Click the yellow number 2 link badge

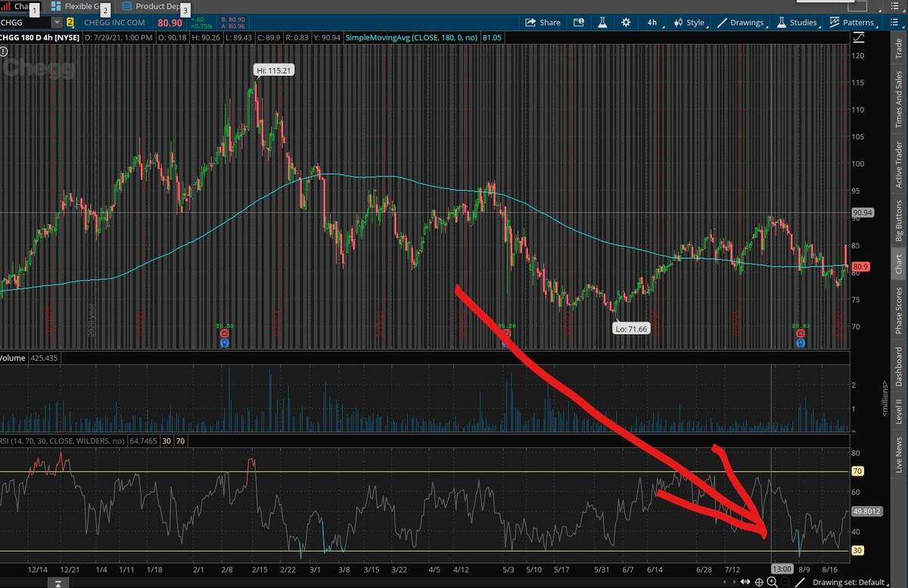(70, 23)
